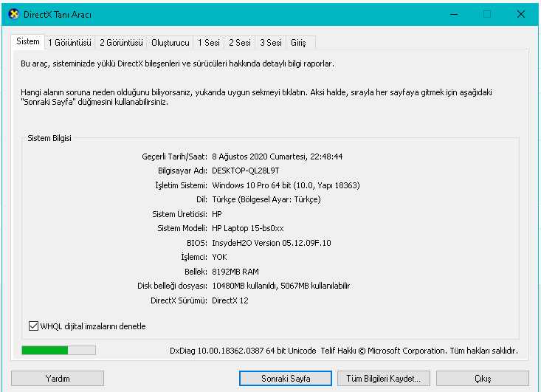Click the Sistem Modeli label
The width and height of the screenshot is (541, 392).
point(182,228)
